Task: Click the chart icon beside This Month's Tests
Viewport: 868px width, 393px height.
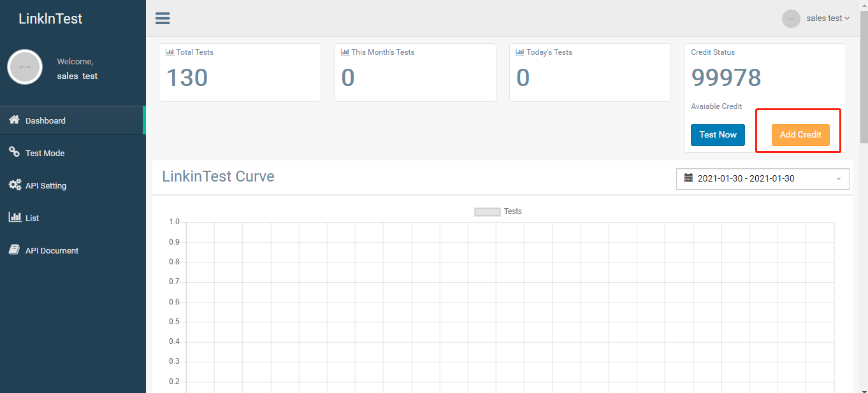Action: pos(345,52)
